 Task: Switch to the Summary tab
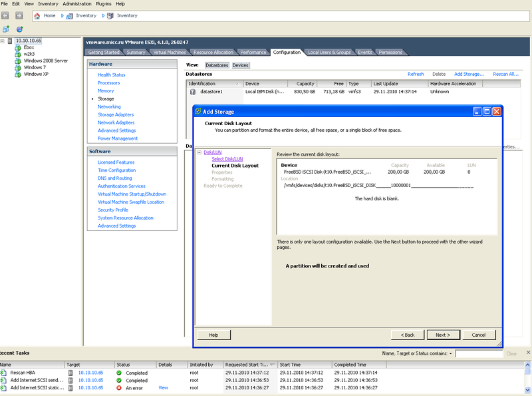click(x=136, y=53)
